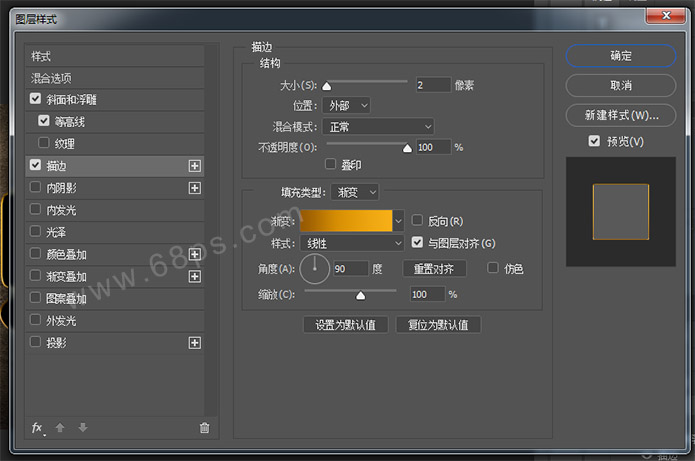Select the 光泽 row label
The width and height of the screenshot is (695, 461).
[56, 232]
